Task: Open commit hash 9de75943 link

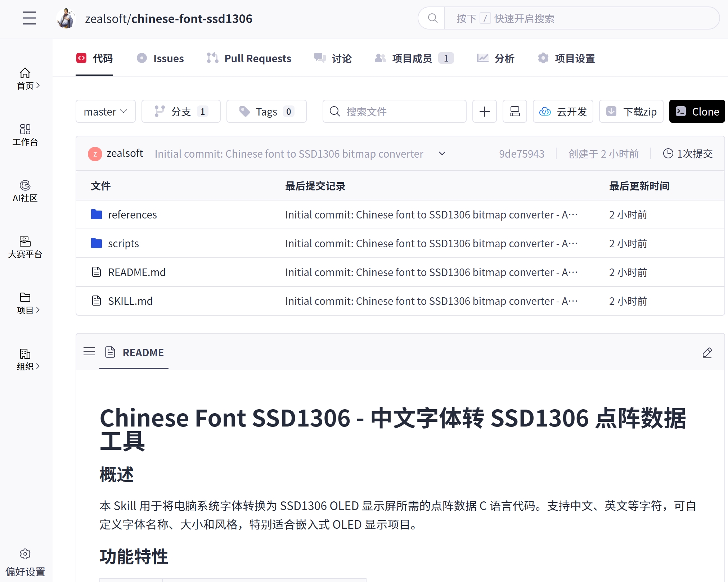Action: (521, 154)
